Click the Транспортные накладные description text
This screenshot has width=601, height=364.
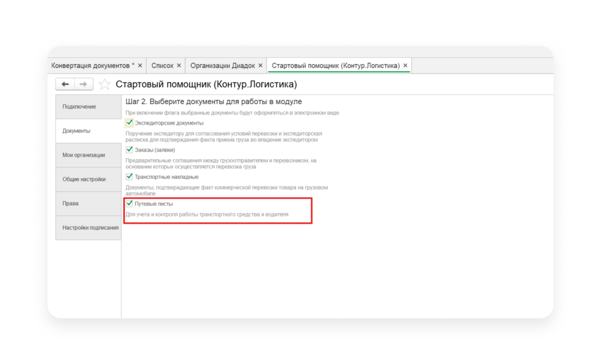[x=227, y=190]
